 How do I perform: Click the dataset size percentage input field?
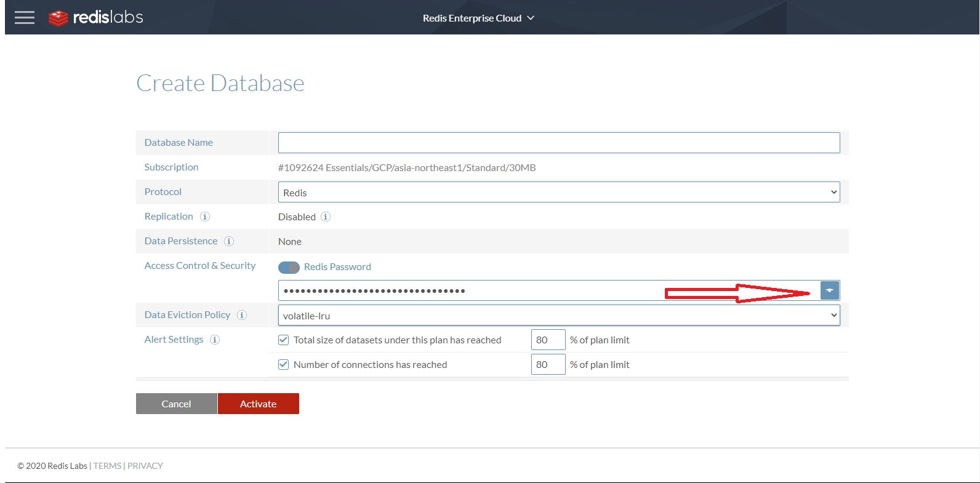pyautogui.click(x=547, y=340)
